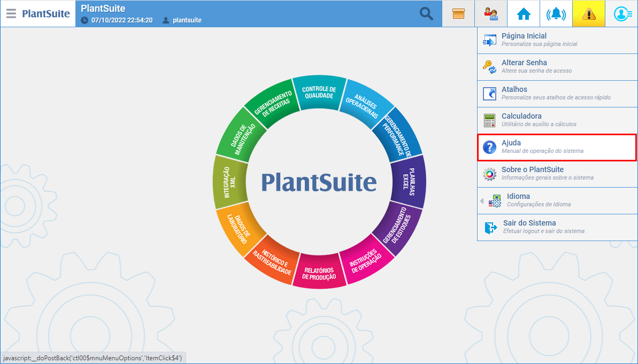Viewport: 638px width, 364px height.
Task: Click 'Altere sua senha de acesso' text
Action: [537, 71]
